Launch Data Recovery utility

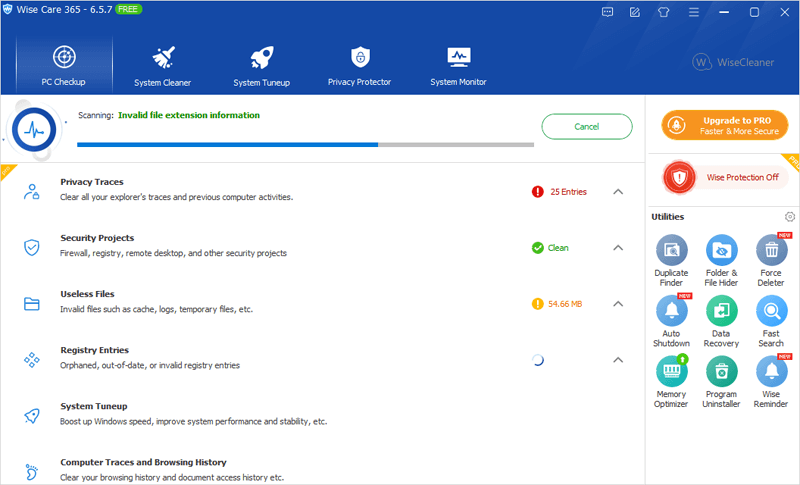(x=721, y=321)
